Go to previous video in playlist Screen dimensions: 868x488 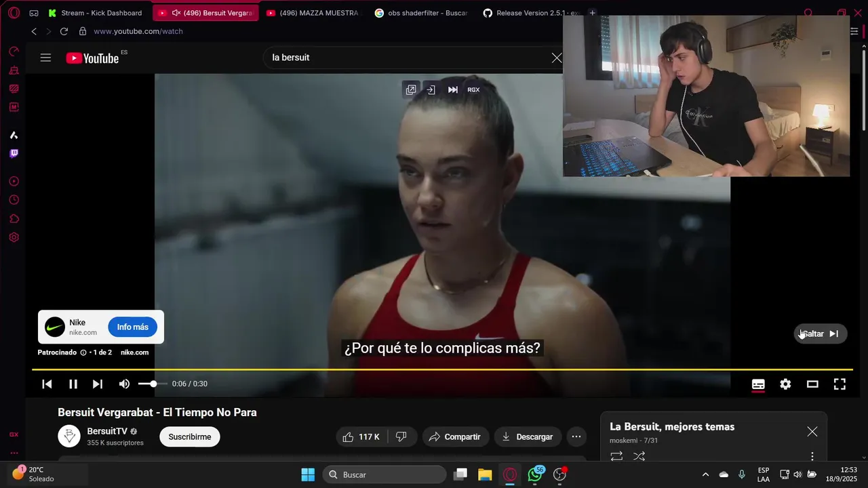click(47, 384)
